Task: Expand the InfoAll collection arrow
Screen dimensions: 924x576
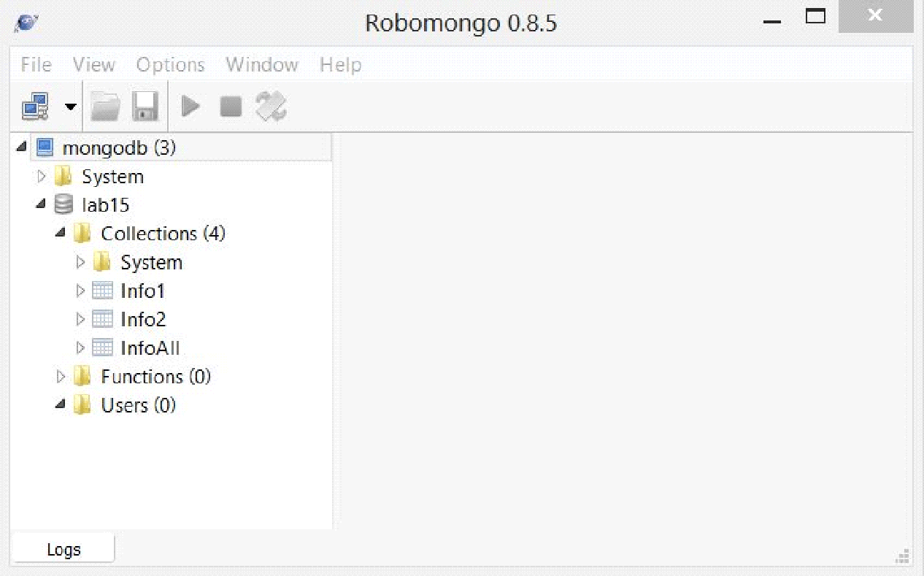Action: pyautogui.click(x=80, y=347)
